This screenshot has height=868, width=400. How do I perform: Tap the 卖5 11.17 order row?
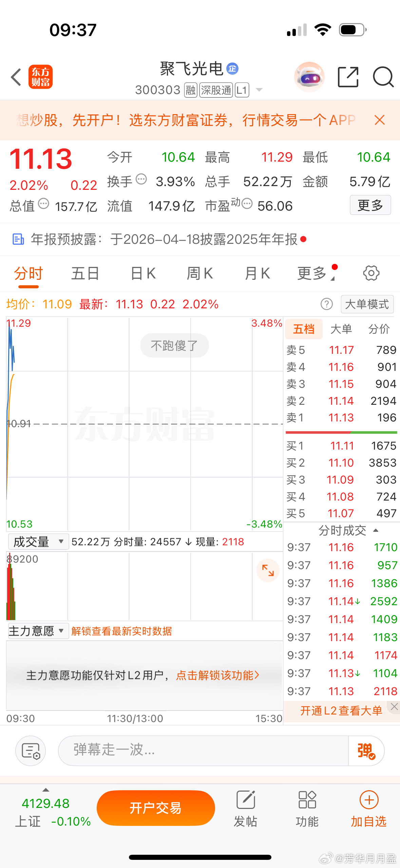341,350
